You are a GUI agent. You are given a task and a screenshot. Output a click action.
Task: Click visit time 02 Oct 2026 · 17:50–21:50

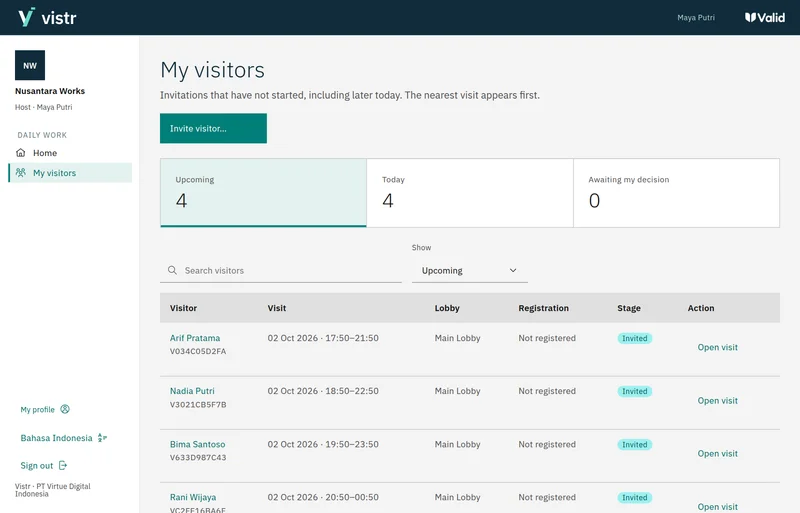pyautogui.click(x=323, y=338)
